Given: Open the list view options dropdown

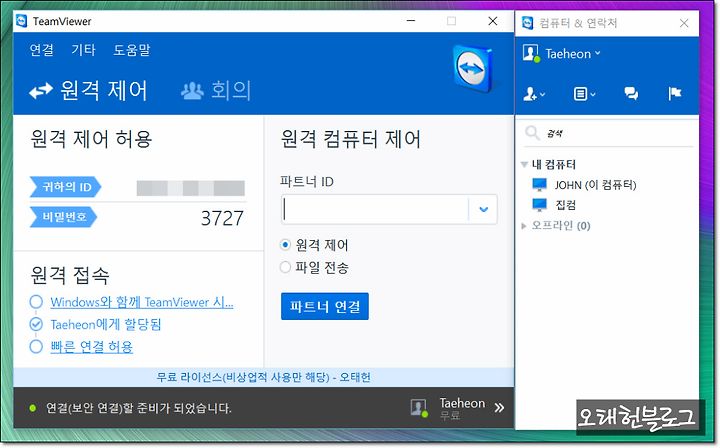Looking at the screenshot, I should [x=584, y=94].
